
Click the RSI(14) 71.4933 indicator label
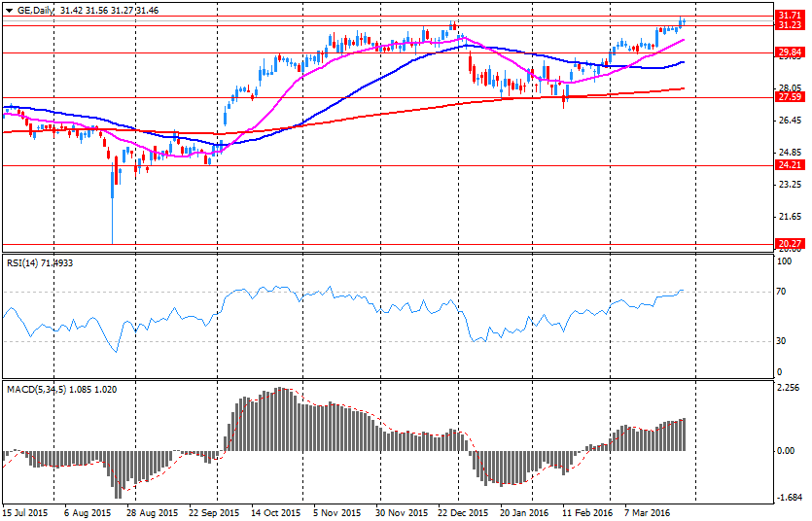point(40,263)
